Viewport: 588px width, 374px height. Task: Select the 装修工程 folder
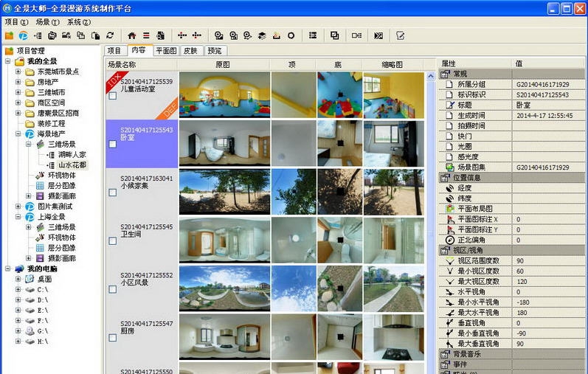click(x=52, y=123)
